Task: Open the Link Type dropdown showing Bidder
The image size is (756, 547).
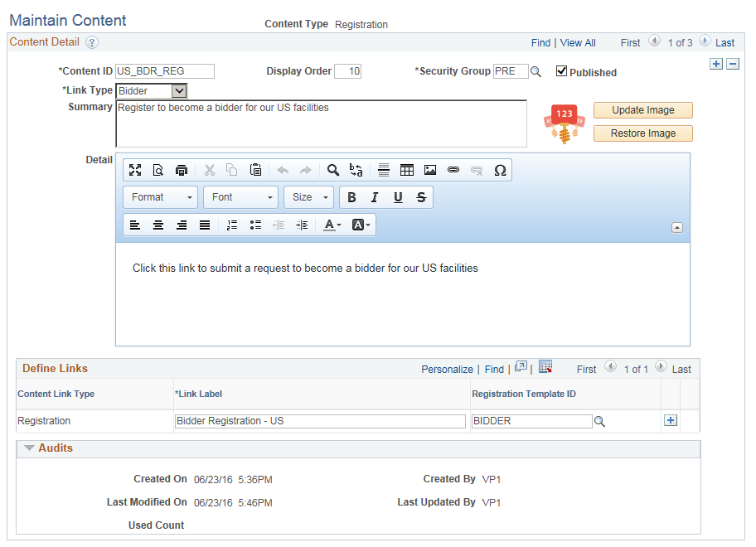Action: coord(152,90)
